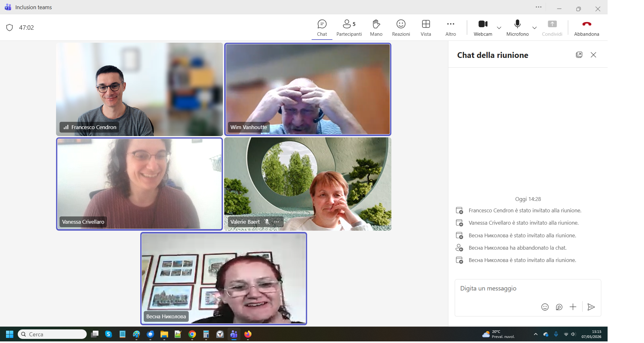Viewport: 644px width, 343px height.
Task: Send the chat message arrow
Action: [591, 307]
